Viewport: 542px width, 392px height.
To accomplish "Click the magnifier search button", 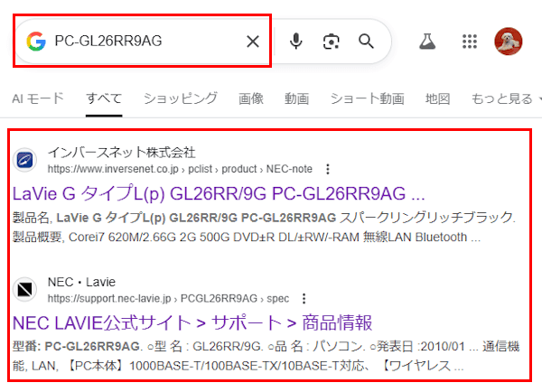I will point(366,42).
